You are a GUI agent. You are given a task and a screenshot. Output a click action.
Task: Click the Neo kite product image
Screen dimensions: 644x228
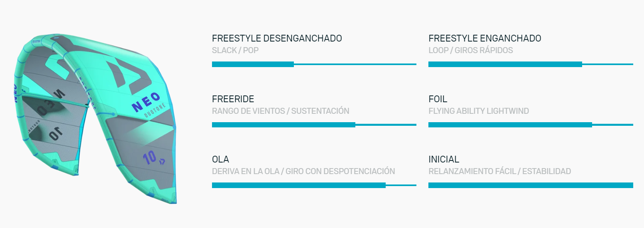[x=95, y=119]
